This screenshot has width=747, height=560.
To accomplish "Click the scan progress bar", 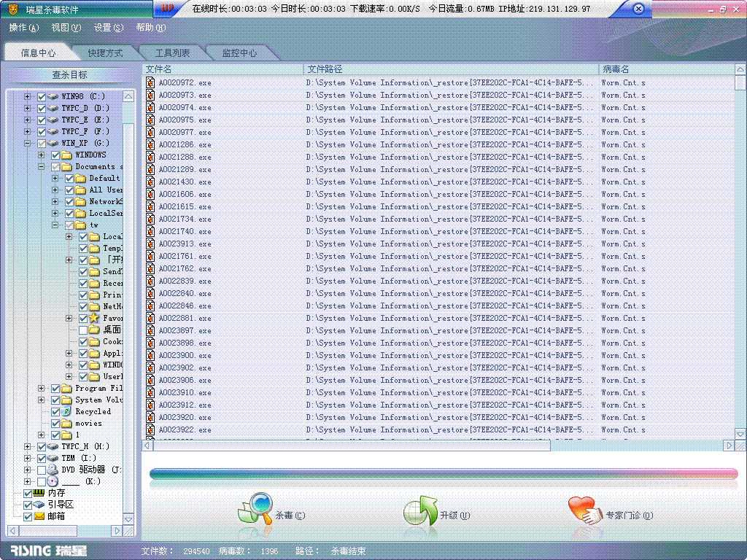I will point(444,473).
